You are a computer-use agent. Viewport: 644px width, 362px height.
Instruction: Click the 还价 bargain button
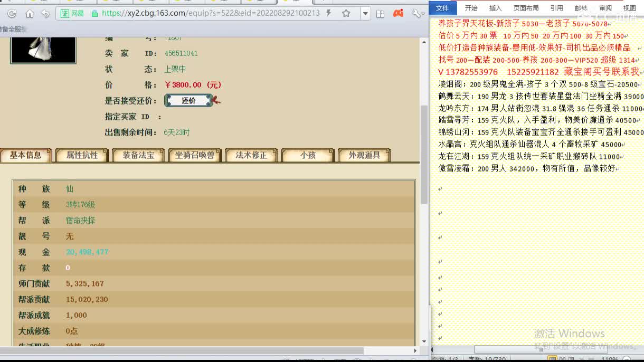(188, 100)
